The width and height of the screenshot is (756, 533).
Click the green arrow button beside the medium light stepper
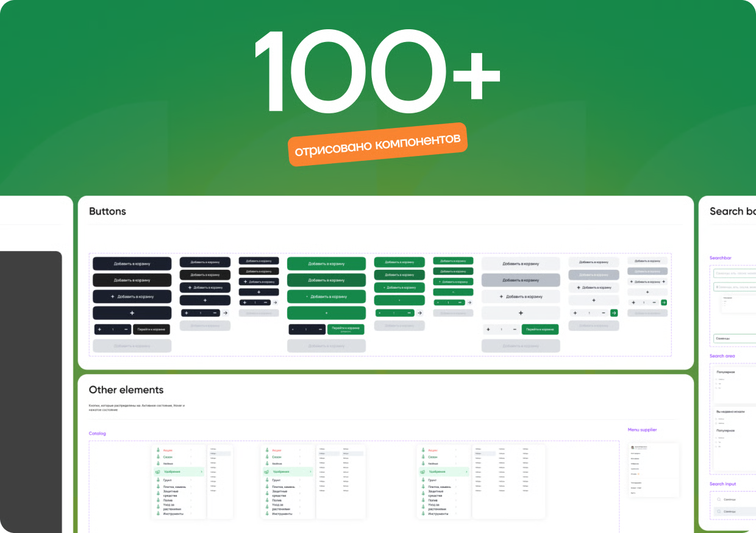[x=614, y=313]
